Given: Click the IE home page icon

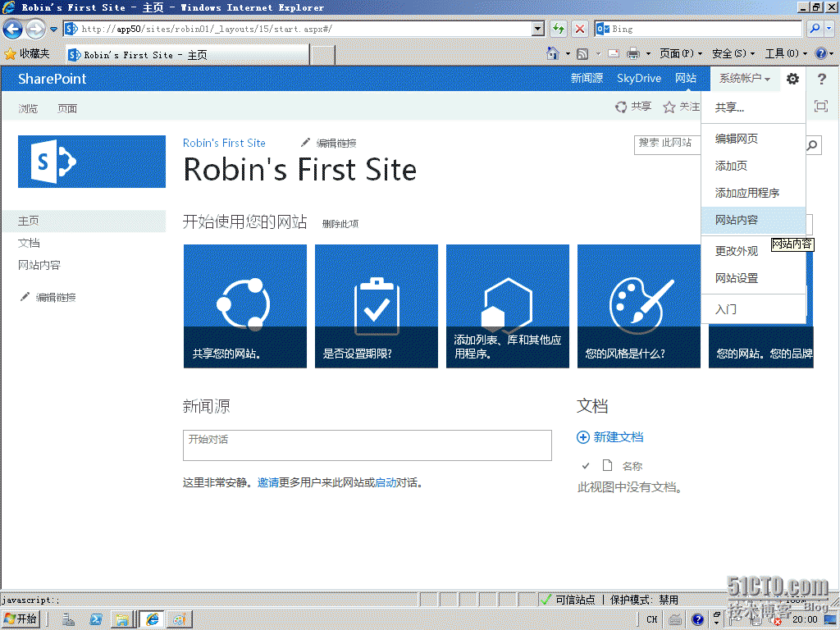Looking at the screenshot, I should pos(552,53).
